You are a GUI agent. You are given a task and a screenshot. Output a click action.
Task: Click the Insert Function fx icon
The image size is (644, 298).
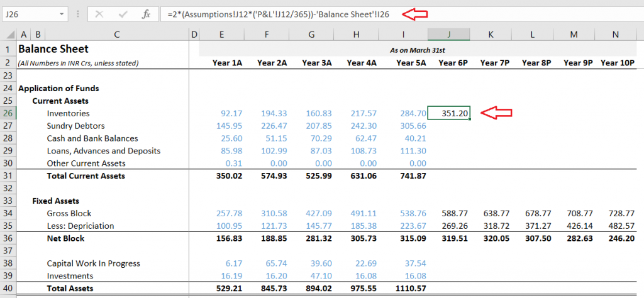click(x=145, y=13)
